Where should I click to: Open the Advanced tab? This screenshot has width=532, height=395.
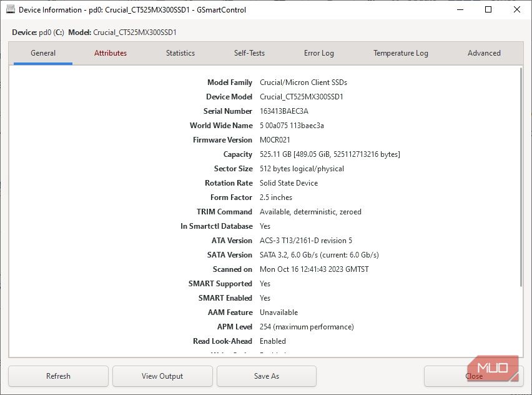click(x=484, y=53)
